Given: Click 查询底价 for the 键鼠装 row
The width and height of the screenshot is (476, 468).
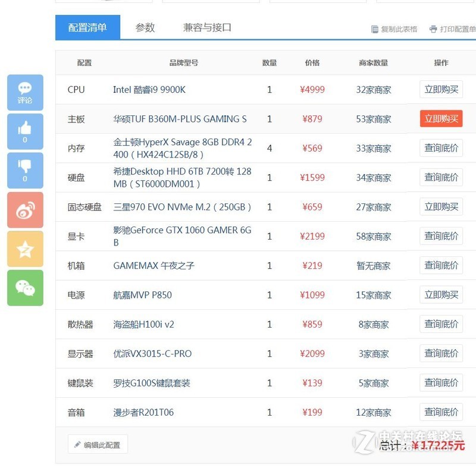Looking at the screenshot, I should [x=441, y=383].
